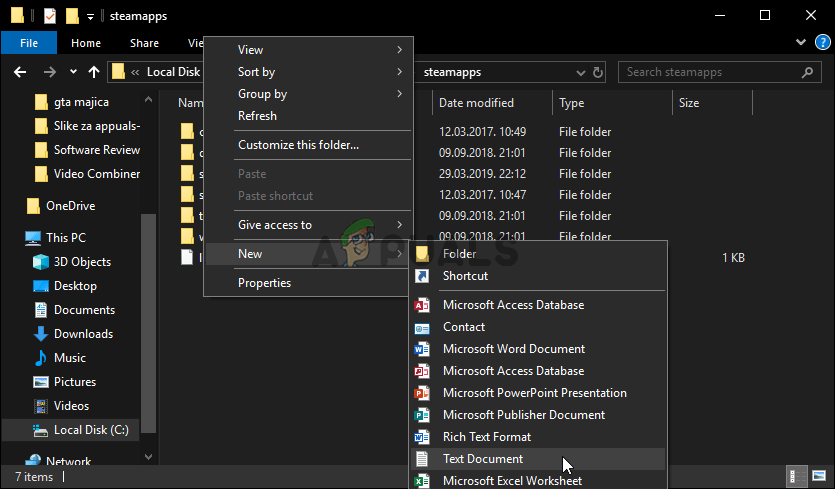
Task: Click the blue help question mark icon
Action: coord(823,42)
